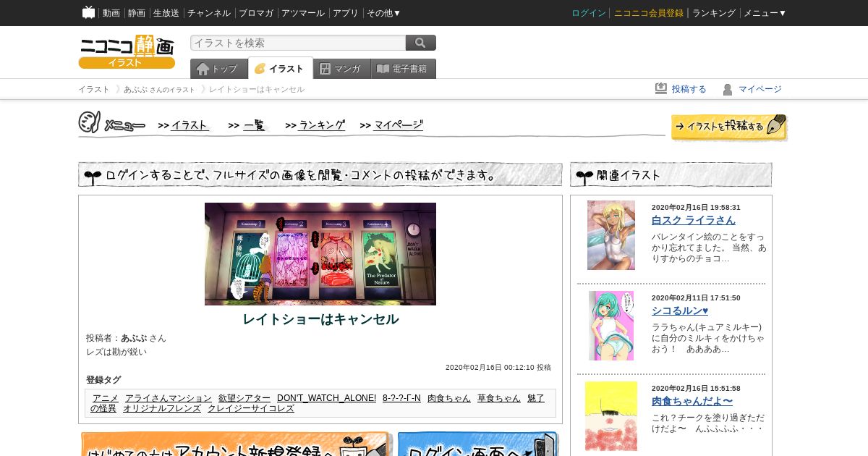The width and height of the screenshot is (868, 456).
Task: Click the 投稿する text link
Action: (x=689, y=89)
